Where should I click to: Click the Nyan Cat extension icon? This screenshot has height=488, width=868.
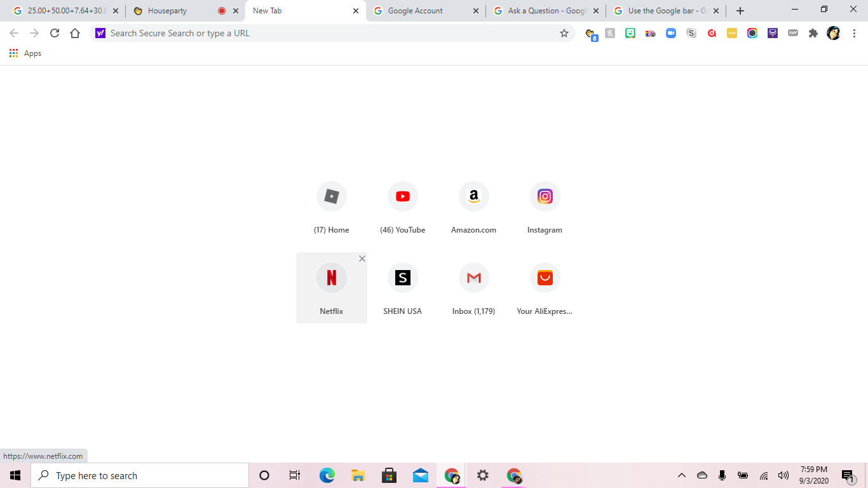point(651,33)
